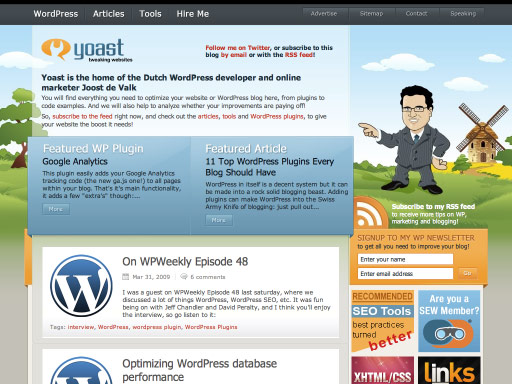Select the Tools menu item
512x384 pixels.
click(x=150, y=14)
